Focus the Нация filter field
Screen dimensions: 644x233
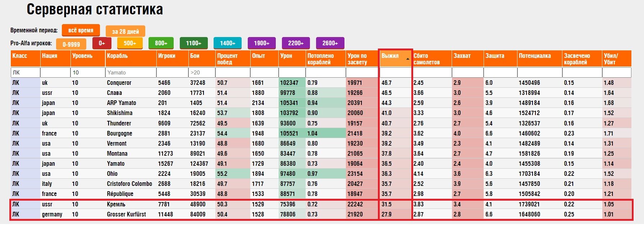(55, 72)
